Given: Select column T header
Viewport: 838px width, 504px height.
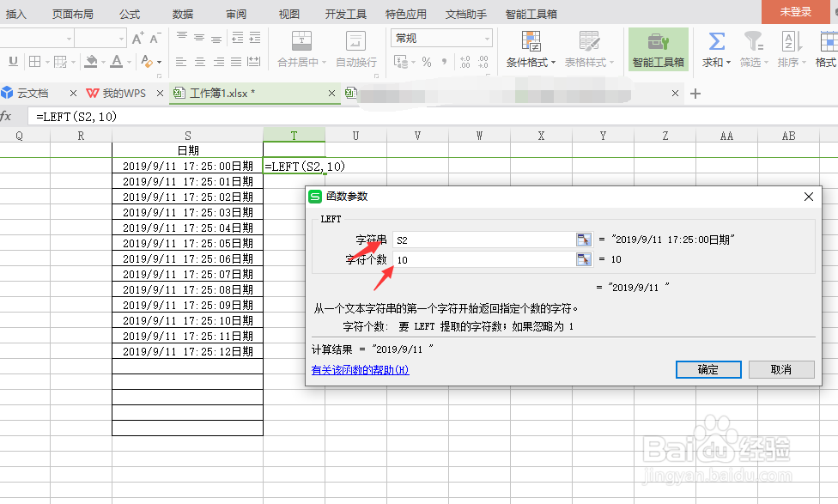Looking at the screenshot, I should coord(294,135).
